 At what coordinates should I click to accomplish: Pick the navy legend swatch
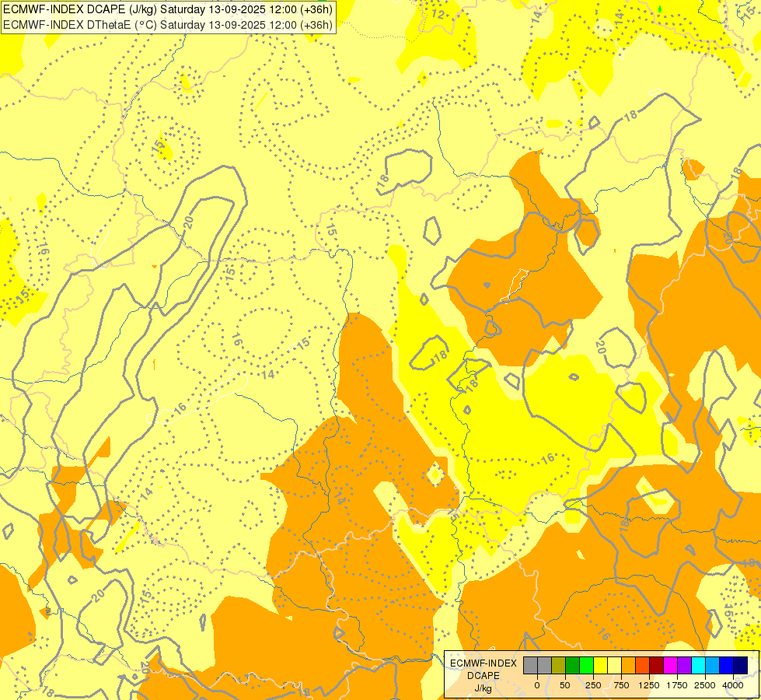click(741, 665)
